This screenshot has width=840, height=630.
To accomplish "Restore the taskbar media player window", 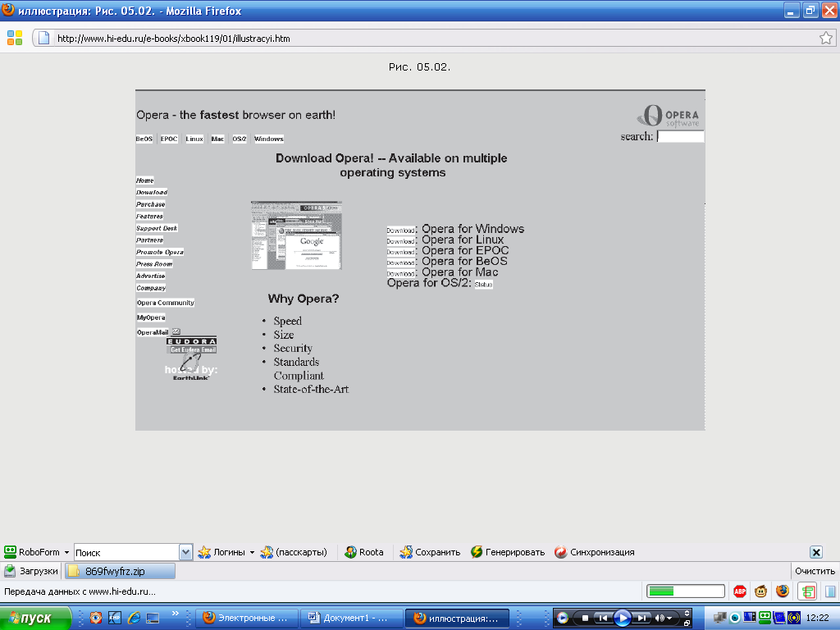I will pyautogui.click(x=687, y=623).
